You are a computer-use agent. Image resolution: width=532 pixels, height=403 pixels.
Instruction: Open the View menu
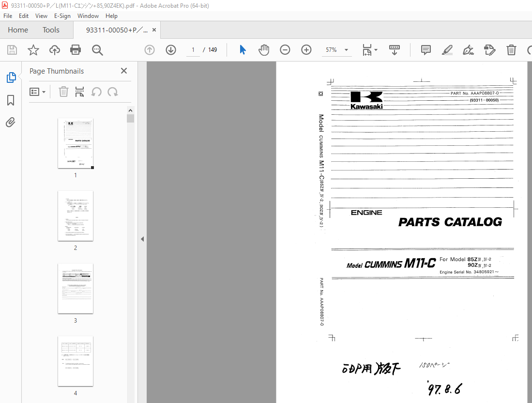[x=42, y=16]
